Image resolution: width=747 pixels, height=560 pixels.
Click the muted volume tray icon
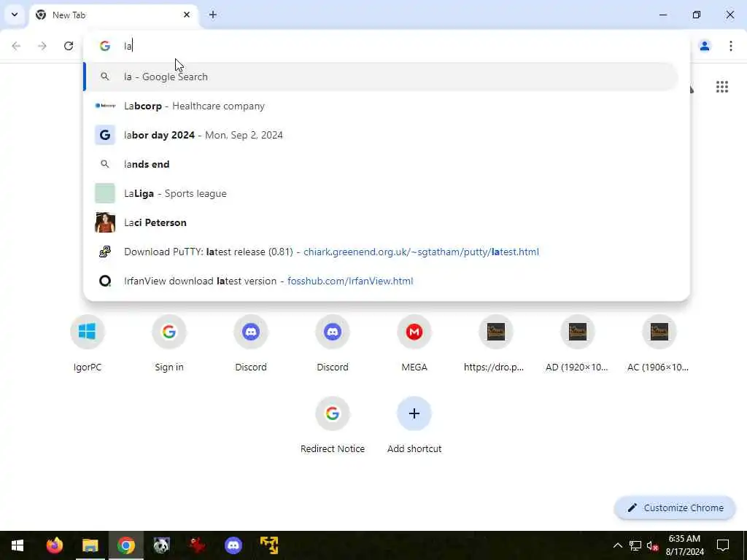(652, 545)
